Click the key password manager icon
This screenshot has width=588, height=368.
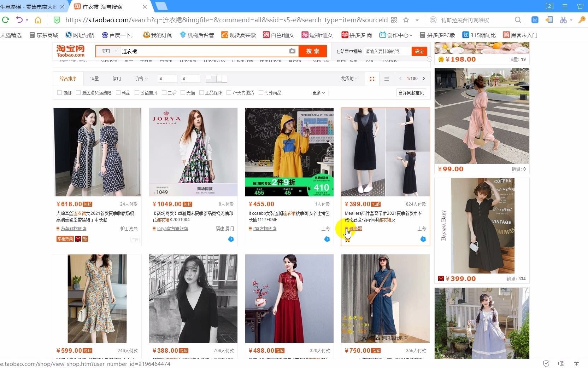[x=581, y=20]
